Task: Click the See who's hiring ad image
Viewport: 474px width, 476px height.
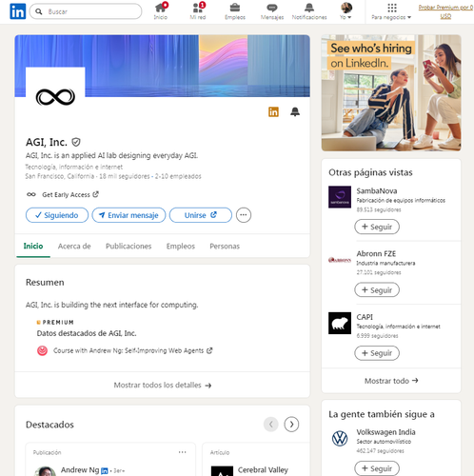Action: tap(391, 93)
